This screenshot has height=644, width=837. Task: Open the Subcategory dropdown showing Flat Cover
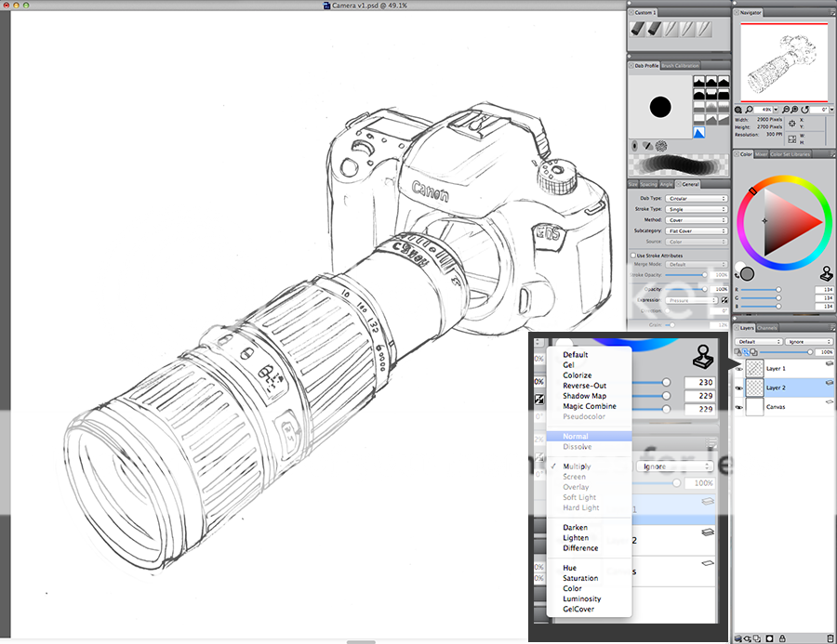click(x=697, y=230)
